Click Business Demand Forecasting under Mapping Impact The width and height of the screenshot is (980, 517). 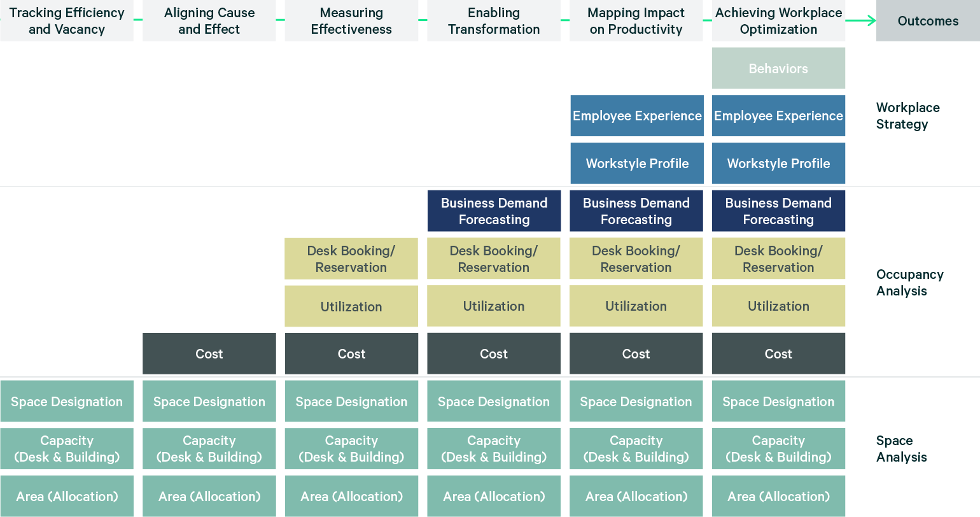(636, 211)
